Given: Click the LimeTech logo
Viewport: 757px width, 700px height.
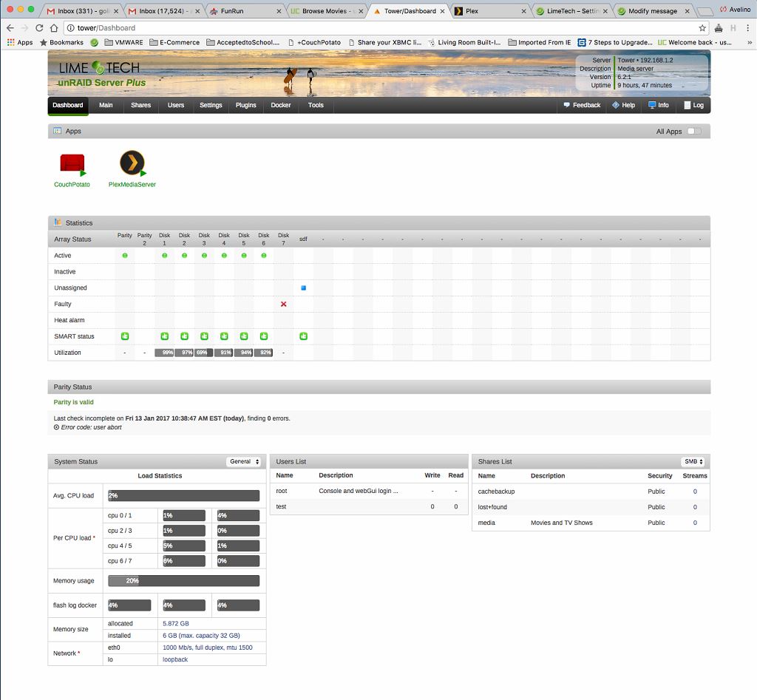Looking at the screenshot, I should [x=100, y=67].
